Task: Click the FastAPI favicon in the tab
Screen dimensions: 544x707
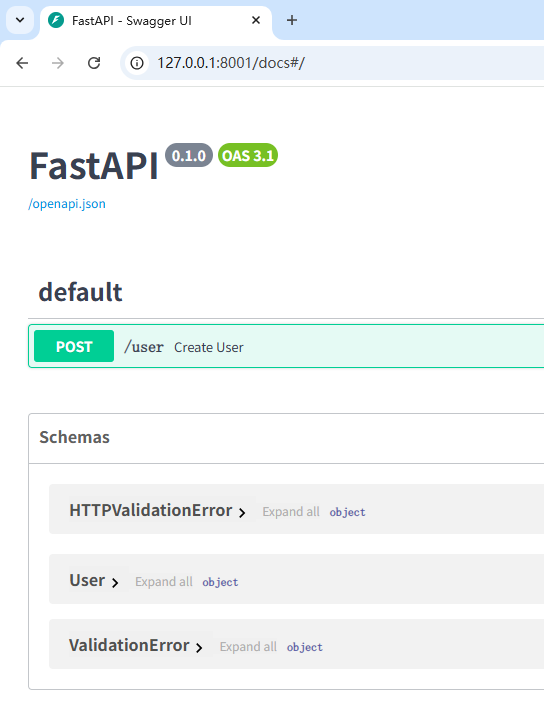Action: [x=56, y=20]
